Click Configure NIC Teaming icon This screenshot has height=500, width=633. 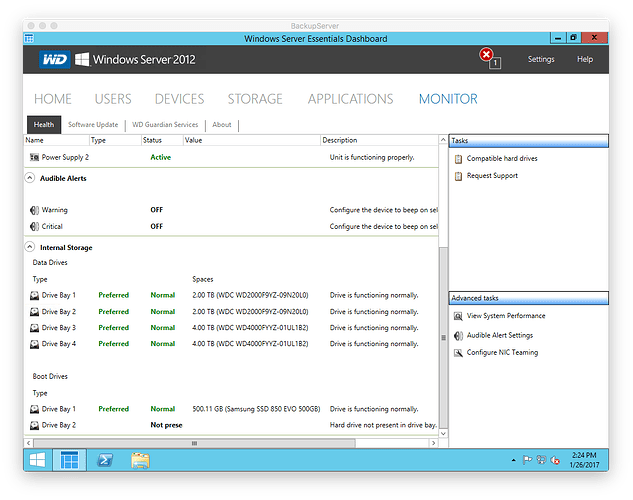[458, 353]
